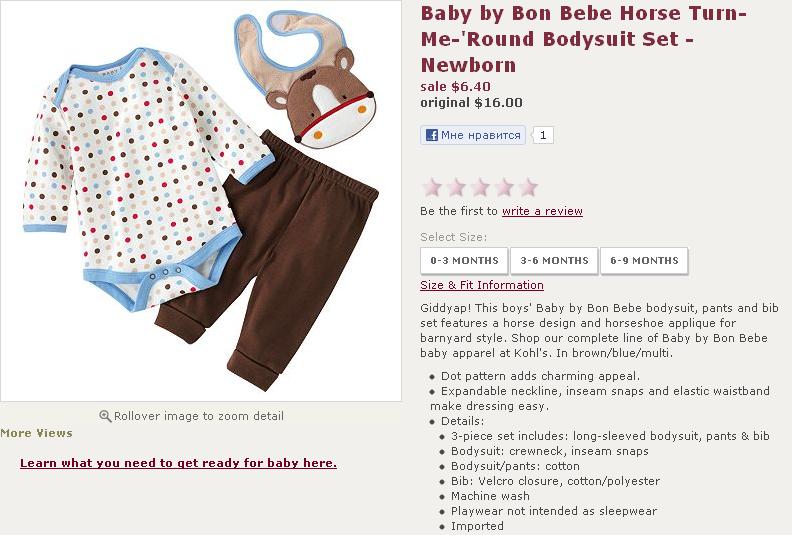Open the Size & Fit Information link

click(482, 285)
